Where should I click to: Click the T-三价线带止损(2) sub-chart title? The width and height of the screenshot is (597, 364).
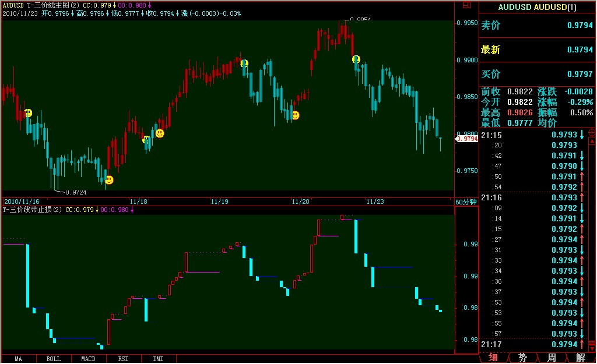click(32, 210)
